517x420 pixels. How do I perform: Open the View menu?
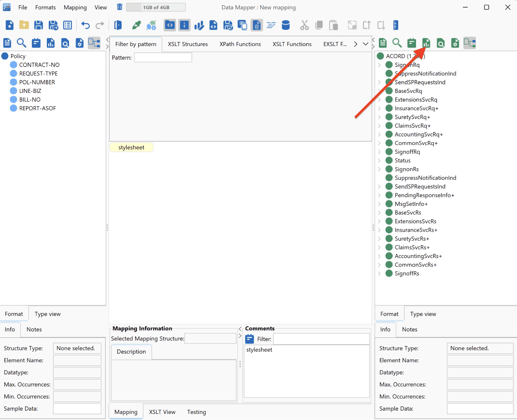tap(101, 7)
